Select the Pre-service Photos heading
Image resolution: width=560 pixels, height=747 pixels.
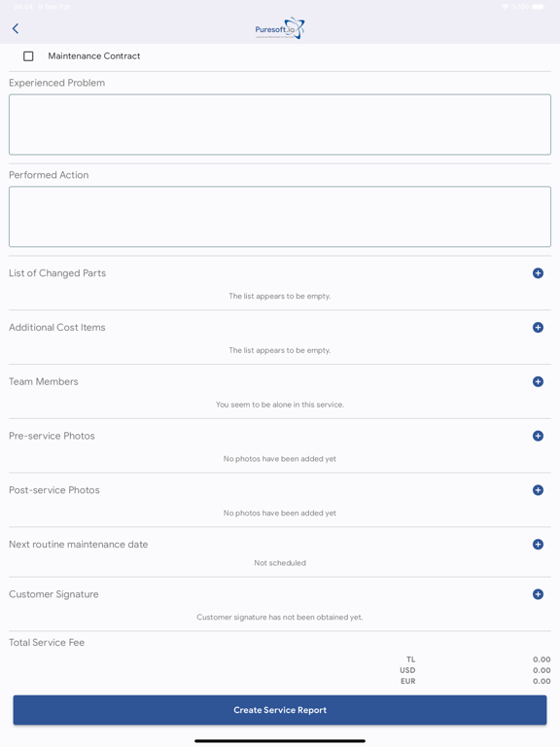[x=52, y=436]
